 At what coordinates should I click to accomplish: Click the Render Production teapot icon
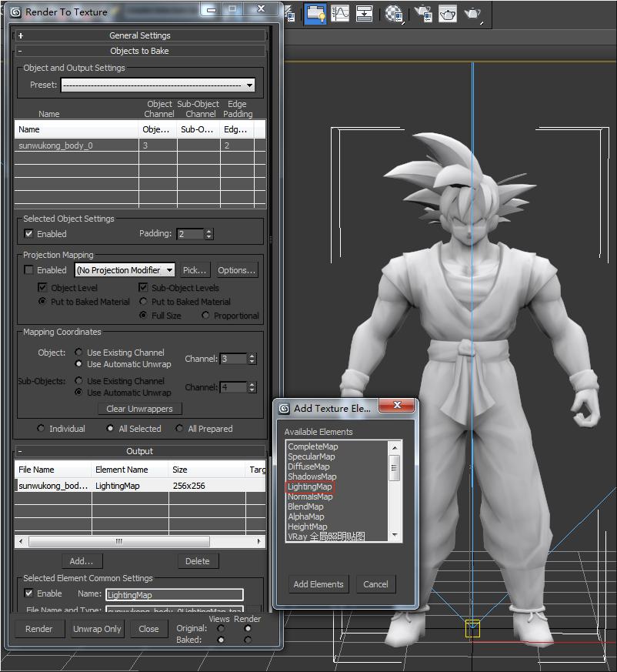click(x=473, y=14)
